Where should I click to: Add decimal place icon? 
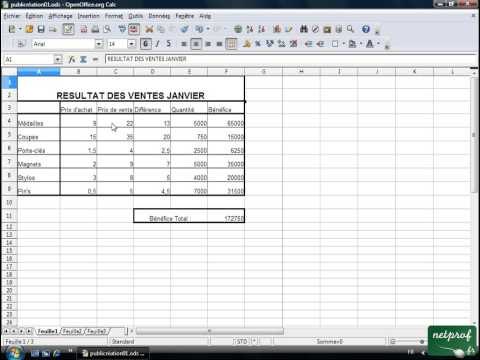(x=282, y=44)
